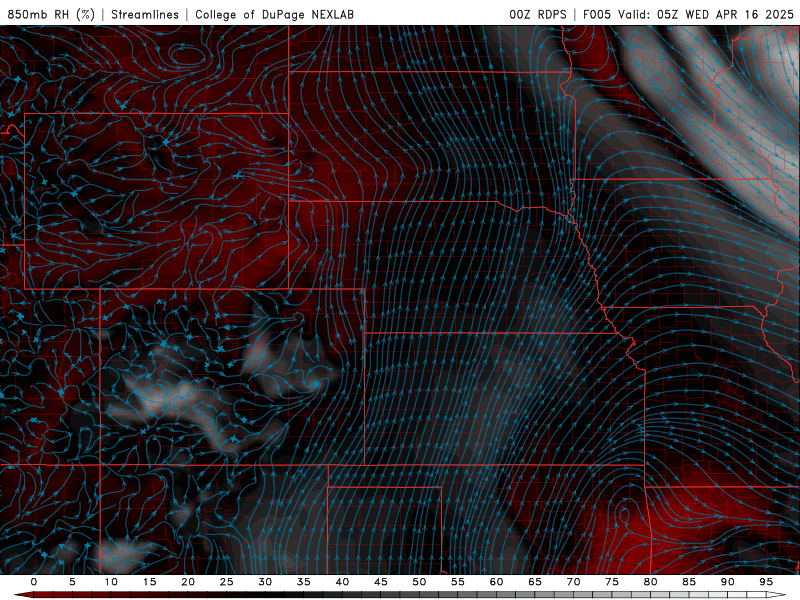The width and height of the screenshot is (800, 600).
Task: Click the colorbar label "95"
Action: coord(766,582)
